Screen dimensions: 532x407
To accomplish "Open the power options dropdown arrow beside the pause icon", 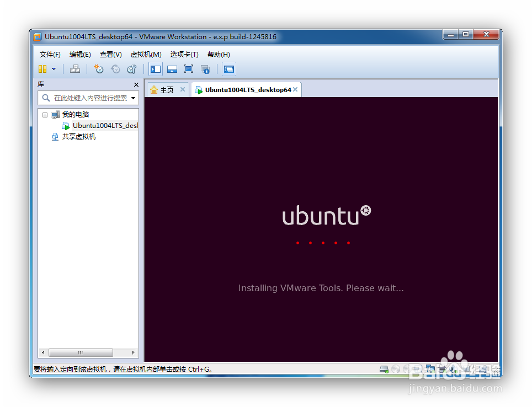I will tap(54, 69).
